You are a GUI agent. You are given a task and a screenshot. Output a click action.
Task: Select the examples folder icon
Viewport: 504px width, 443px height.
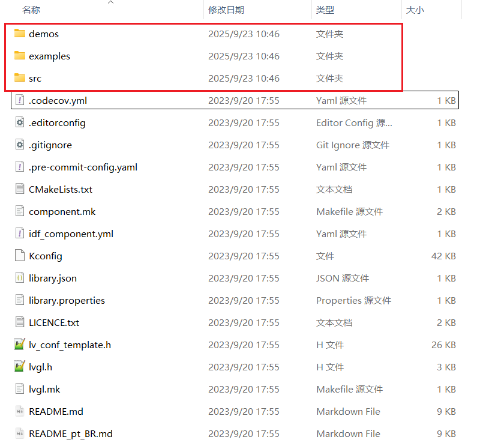pyautogui.click(x=20, y=55)
